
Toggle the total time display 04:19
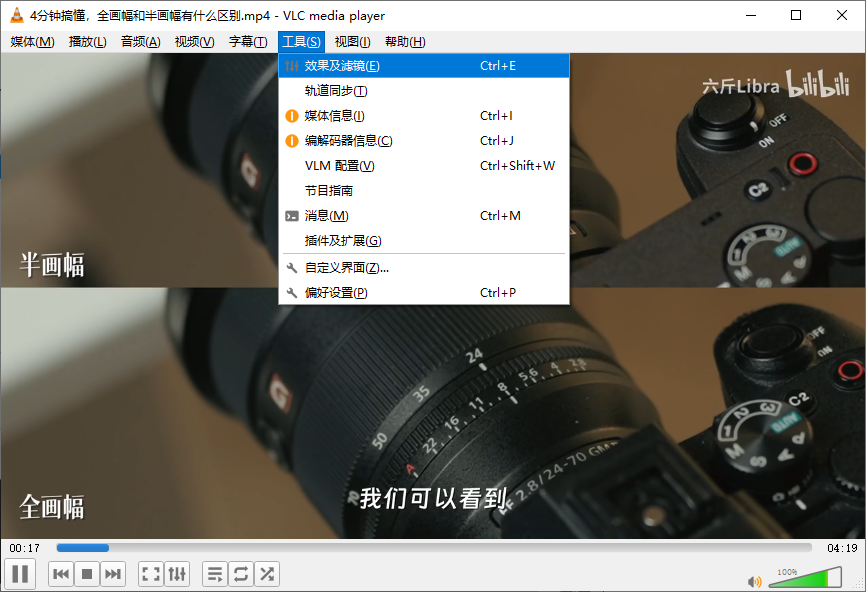842,548
